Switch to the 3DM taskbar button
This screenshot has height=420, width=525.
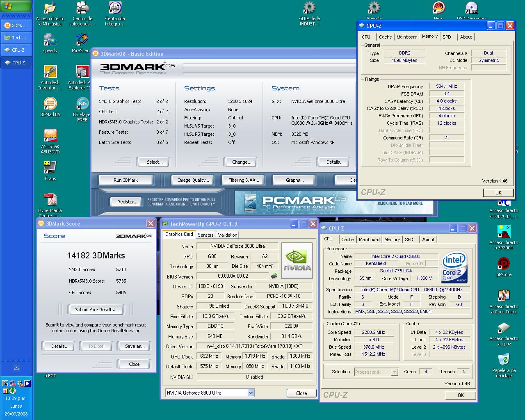coord(16,25)
